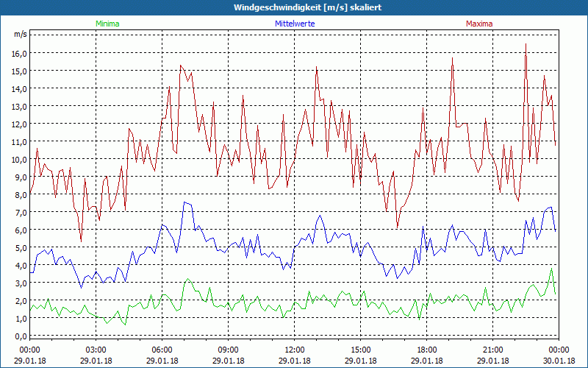Image resolution: width=588 pixels, height=368 pixels.
Task: Click the chart title Windgeschwindigkeit [m/s] skaliert
Action: (x=307, y=7)
